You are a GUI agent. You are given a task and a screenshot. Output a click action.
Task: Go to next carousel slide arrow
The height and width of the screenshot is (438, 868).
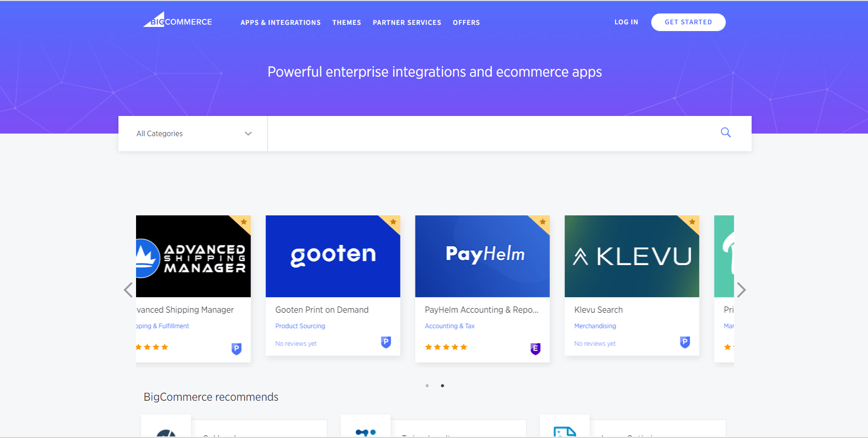click(741, 290)
